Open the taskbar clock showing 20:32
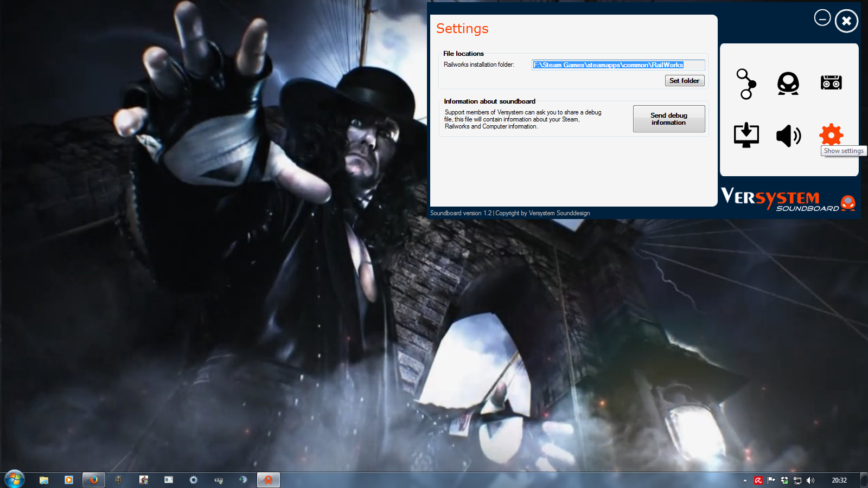The height and width of the screenshot is (488, 868). [x=839, y=480]
